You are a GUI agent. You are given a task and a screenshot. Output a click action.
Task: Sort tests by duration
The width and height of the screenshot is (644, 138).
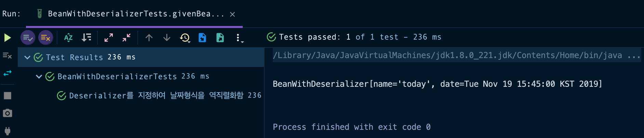click(86, 38)
